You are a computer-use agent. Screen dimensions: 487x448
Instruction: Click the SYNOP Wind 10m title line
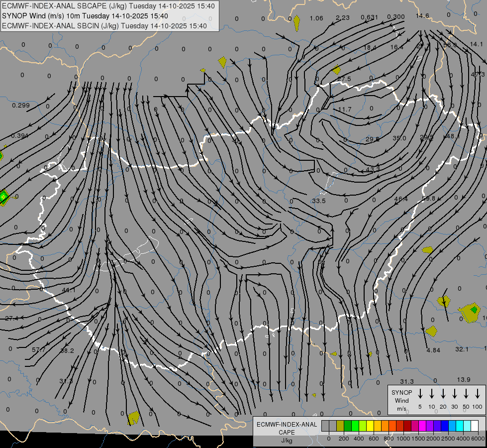pyautogui.click(x=85, y=16)
